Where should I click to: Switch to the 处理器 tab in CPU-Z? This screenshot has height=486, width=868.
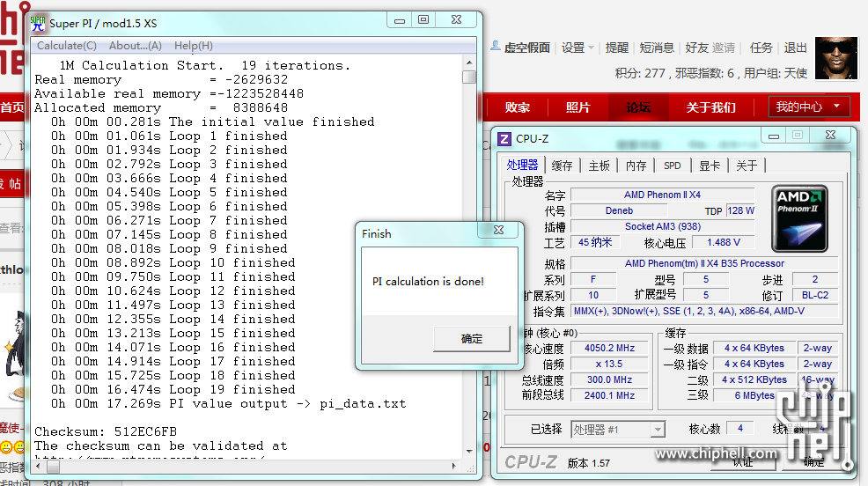[522, 165]
